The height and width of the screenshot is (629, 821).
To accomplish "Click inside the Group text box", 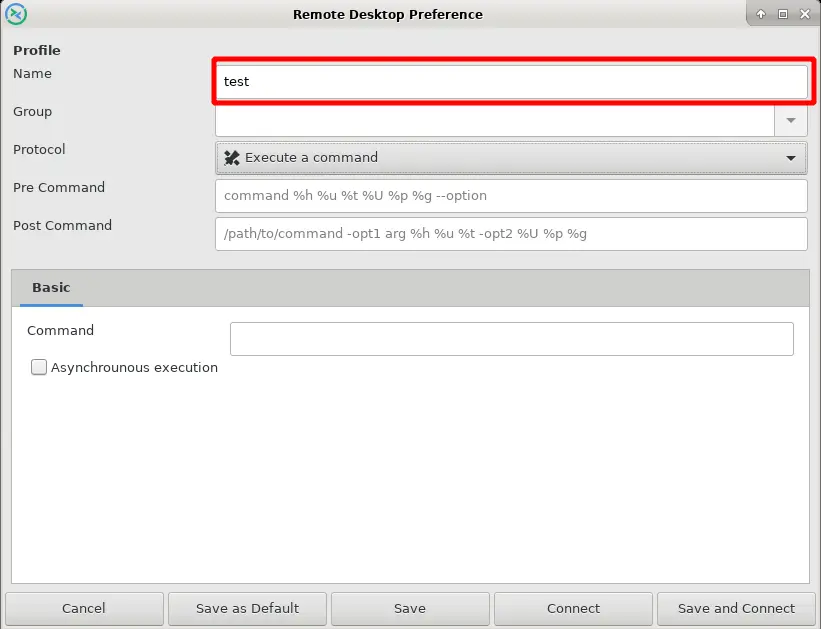I will 494,120.
